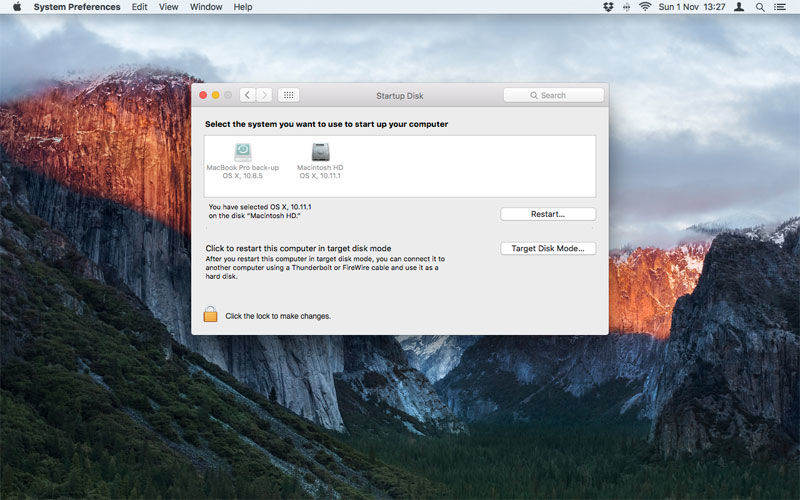Open the Apple menu
This screenshot has width=800, height=500.
click(x=17, y=7)
